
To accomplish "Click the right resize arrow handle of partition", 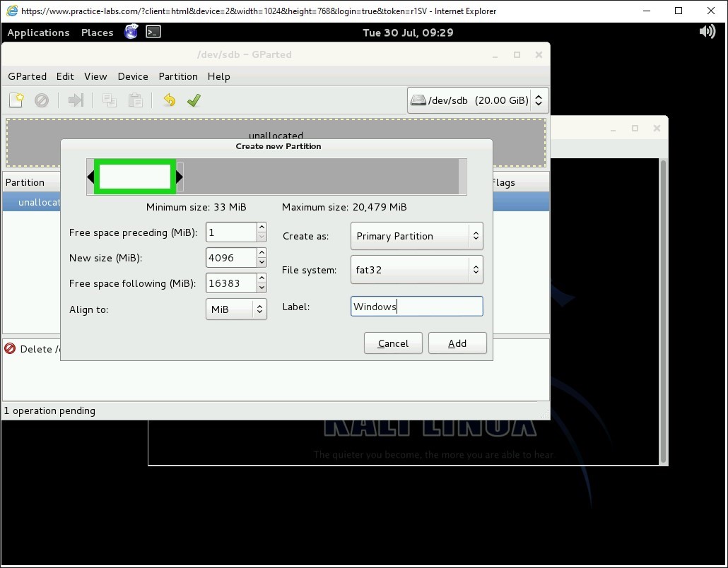I will pos(180,177).
